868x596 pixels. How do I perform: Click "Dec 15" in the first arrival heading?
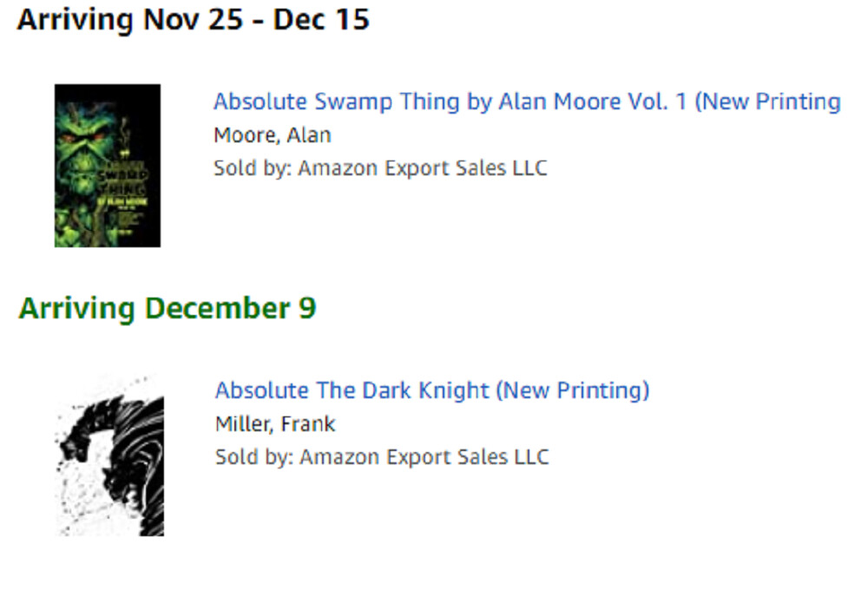coord(321,20)
